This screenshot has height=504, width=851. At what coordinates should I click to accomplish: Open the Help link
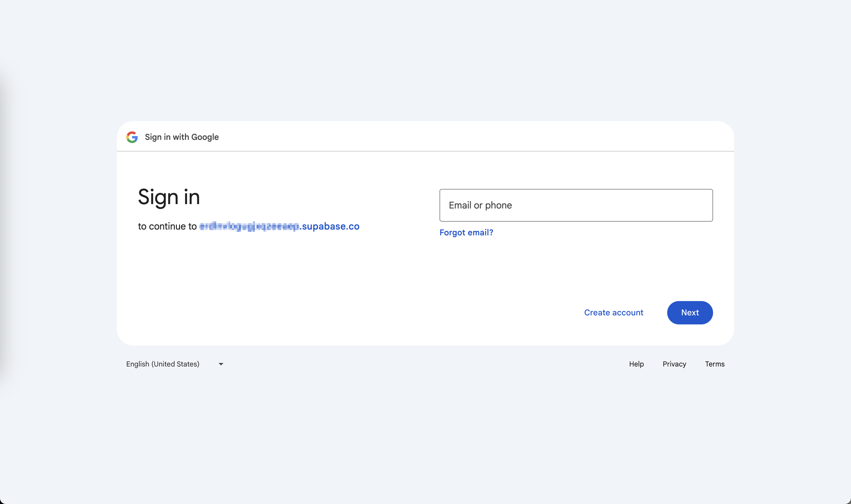[x=636, y=364]
